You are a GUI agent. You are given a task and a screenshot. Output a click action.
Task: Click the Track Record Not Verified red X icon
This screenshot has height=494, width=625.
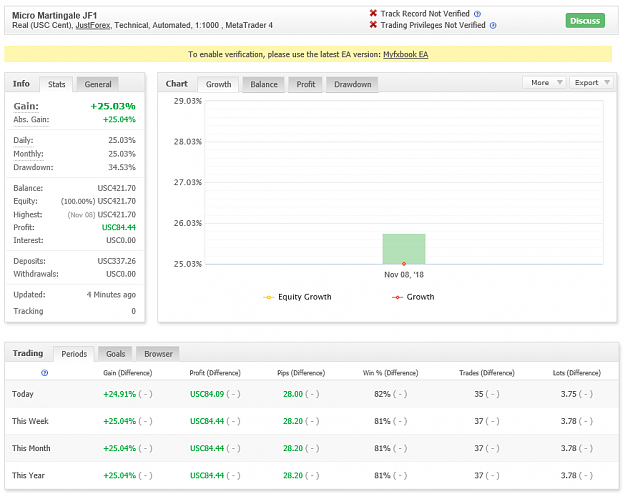[x=373, y=13]
